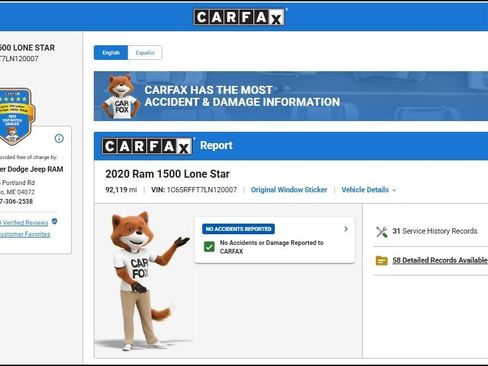Open the Verified Reviews link

tap(24, 223)
